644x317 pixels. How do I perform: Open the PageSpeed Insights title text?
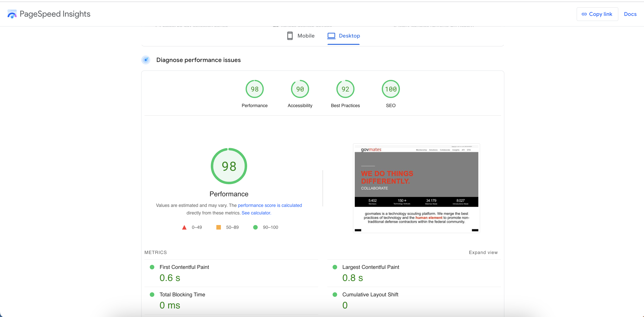click(55, 14)
